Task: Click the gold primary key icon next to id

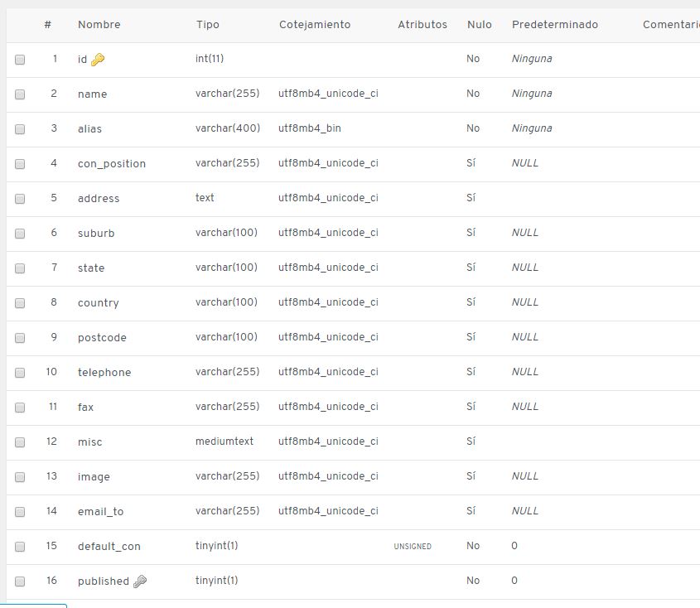Action: (98, 60)
